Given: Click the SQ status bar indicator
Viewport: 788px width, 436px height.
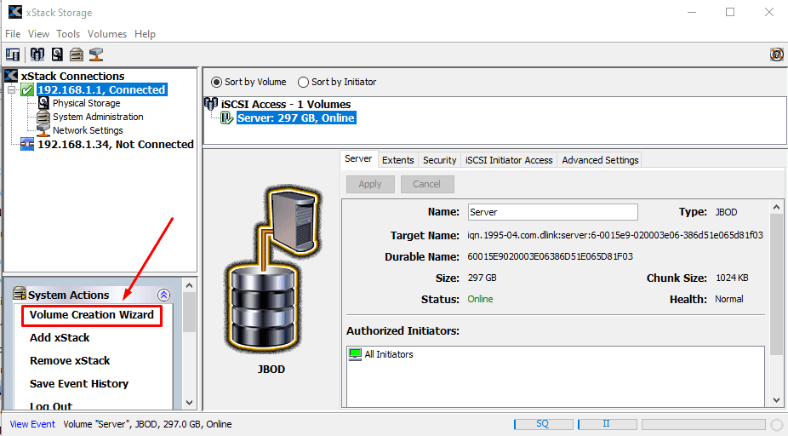Looking at the screenshot, I should pyautogui.click(x=542, y=424).
